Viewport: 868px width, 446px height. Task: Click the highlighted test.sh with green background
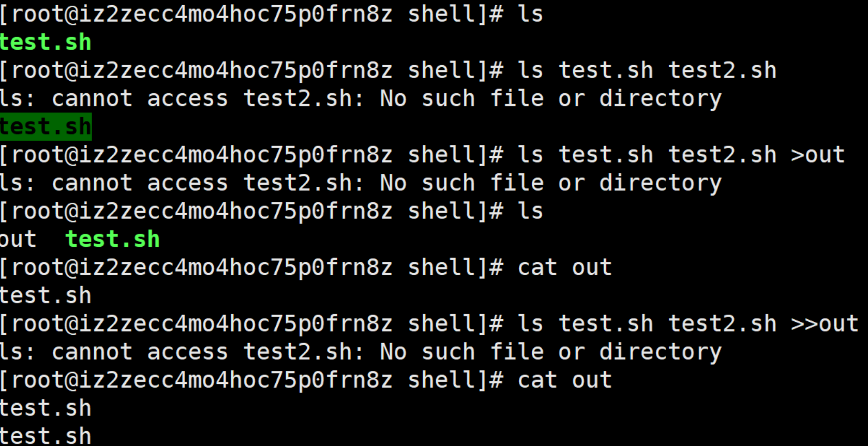[46, 127]
